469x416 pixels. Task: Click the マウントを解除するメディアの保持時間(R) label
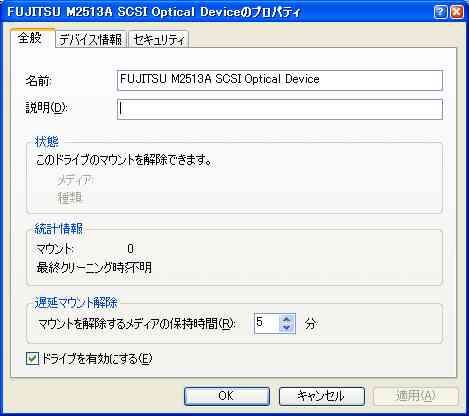tap(137, 323)
